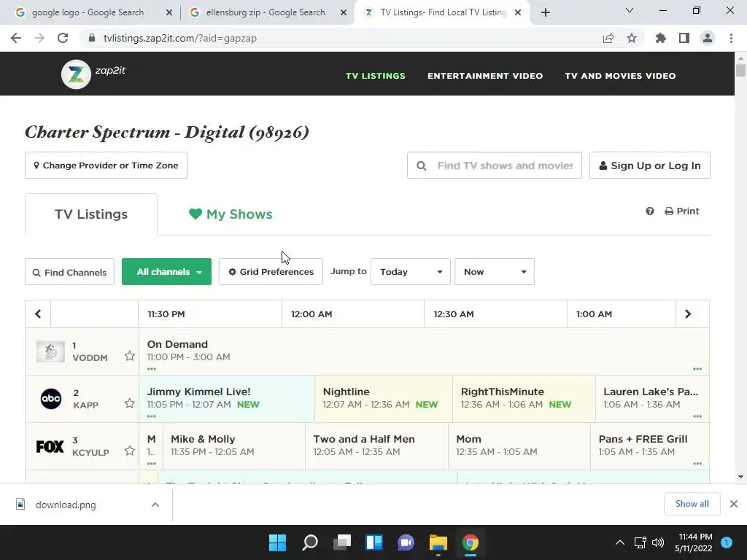The width and height of the screenshot is (747, 560).
Task: Print the TV listings
Action: tap(682, 211)
